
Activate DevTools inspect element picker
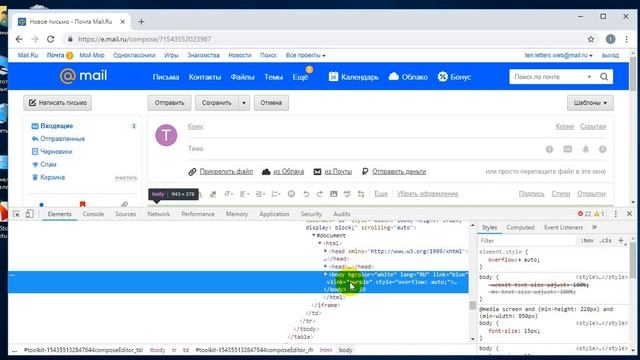16,214
